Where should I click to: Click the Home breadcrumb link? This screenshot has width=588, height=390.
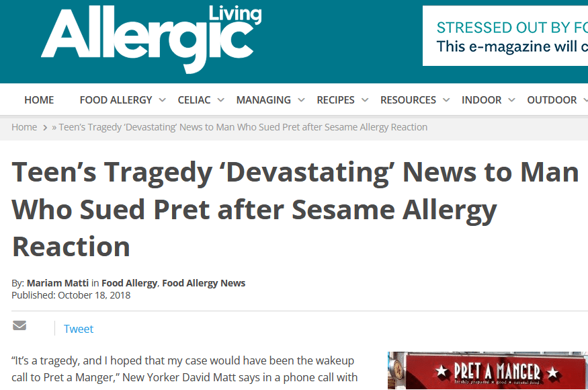24,127
